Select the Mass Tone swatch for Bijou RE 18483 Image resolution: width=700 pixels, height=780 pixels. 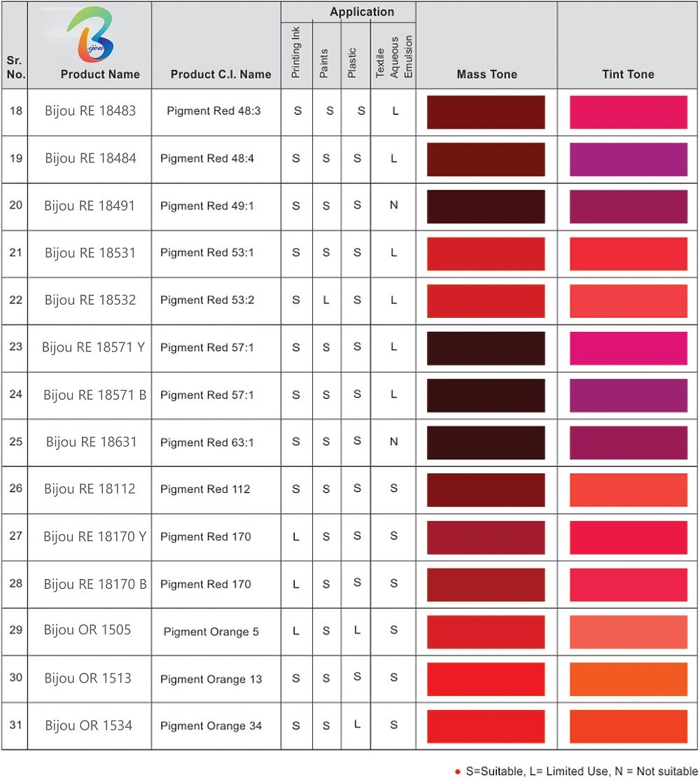click(x=486, y=112)
